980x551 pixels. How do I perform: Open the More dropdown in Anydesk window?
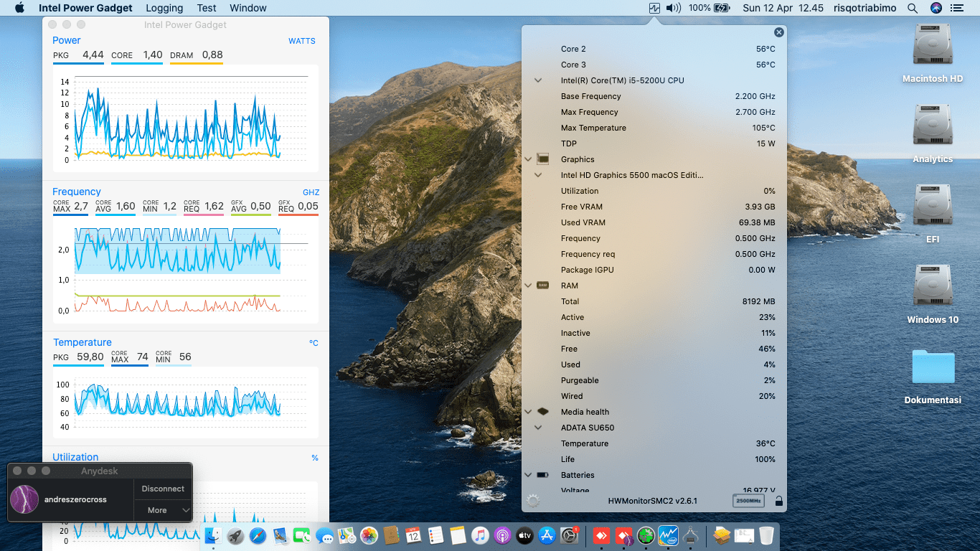(x=163, y=510)
